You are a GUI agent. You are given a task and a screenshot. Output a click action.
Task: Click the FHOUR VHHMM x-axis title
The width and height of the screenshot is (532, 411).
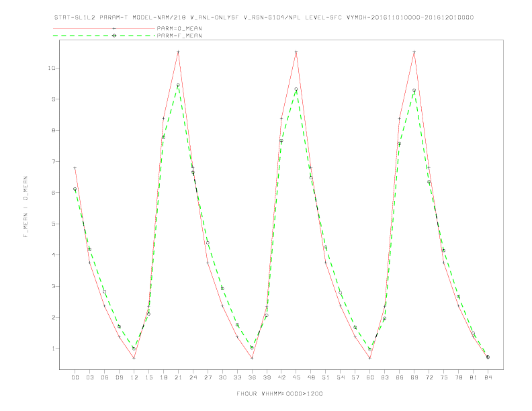click(x=279, y=394)
